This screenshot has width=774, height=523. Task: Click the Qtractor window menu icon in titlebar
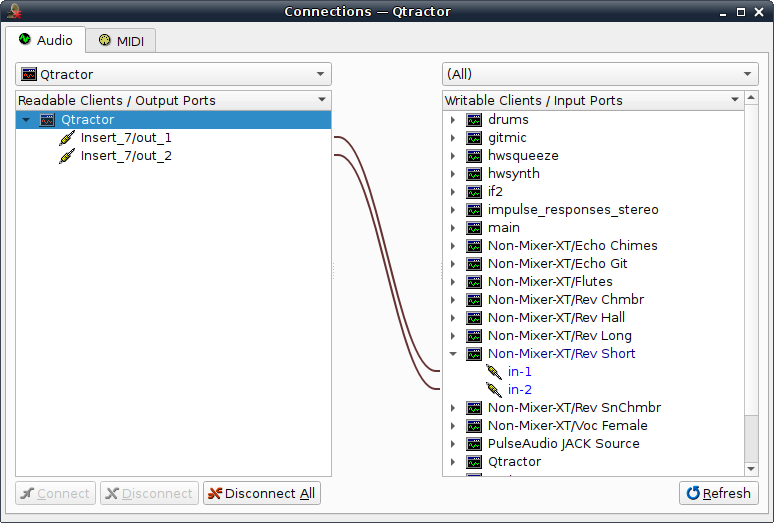coord(14,11)
